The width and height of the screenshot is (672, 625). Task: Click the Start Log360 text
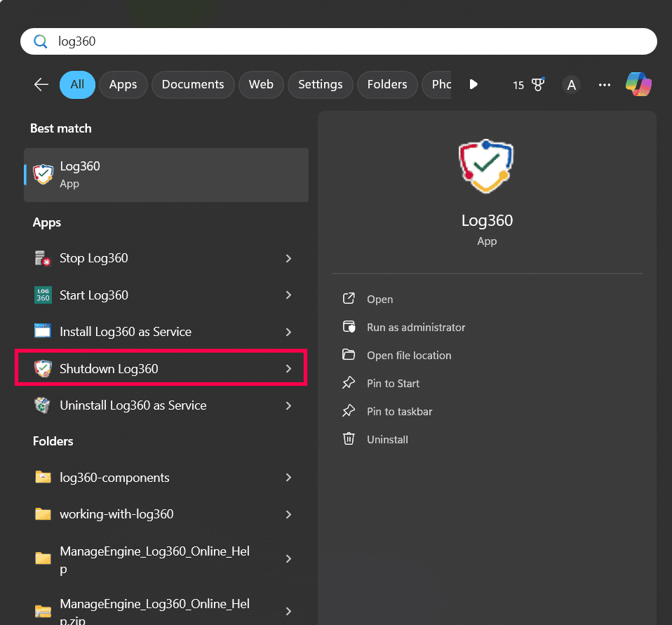94,295
